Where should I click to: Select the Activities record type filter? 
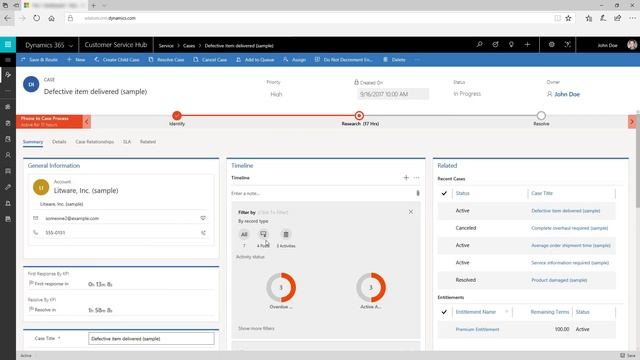point(286,235)
